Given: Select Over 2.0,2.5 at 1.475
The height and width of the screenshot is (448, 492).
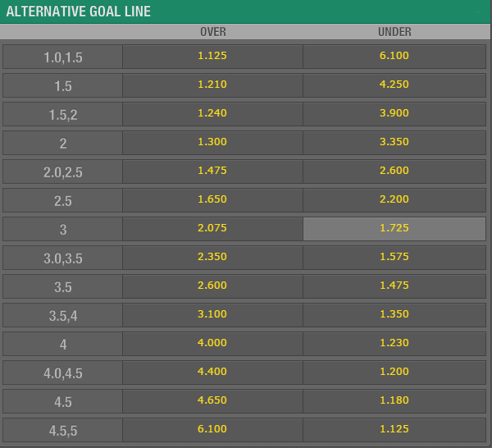Looking at the screenshot, I should coord(212,171).
